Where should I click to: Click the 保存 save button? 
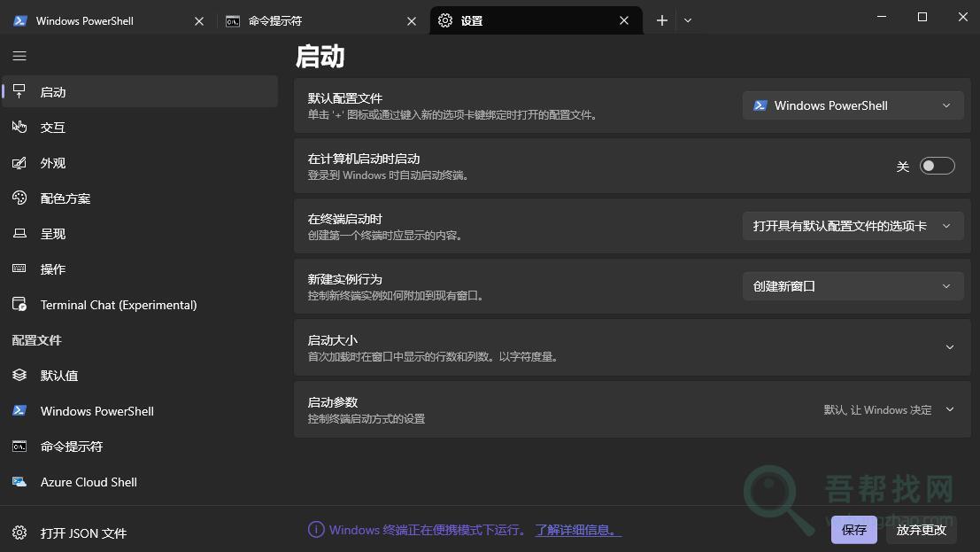point(853,530)
